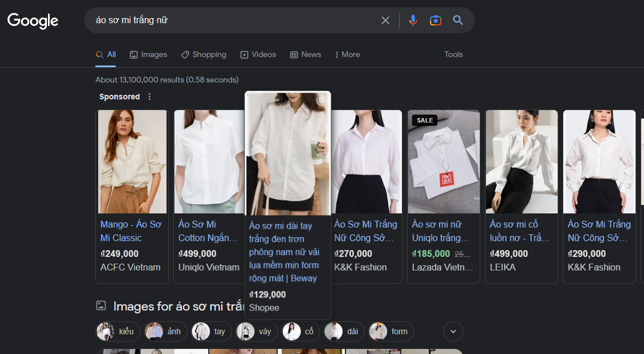Start voice search with the microphone icon
644x354 pixels.
pos(413,20)
